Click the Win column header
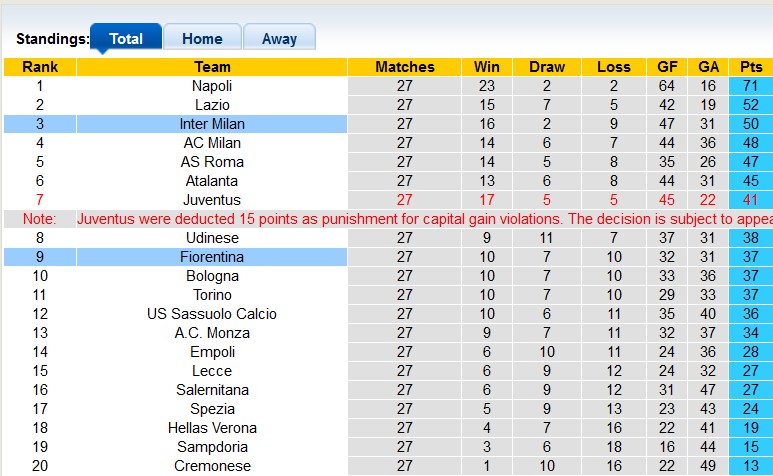Viewport: 773px width, 476px height. [x=487, y=67]
